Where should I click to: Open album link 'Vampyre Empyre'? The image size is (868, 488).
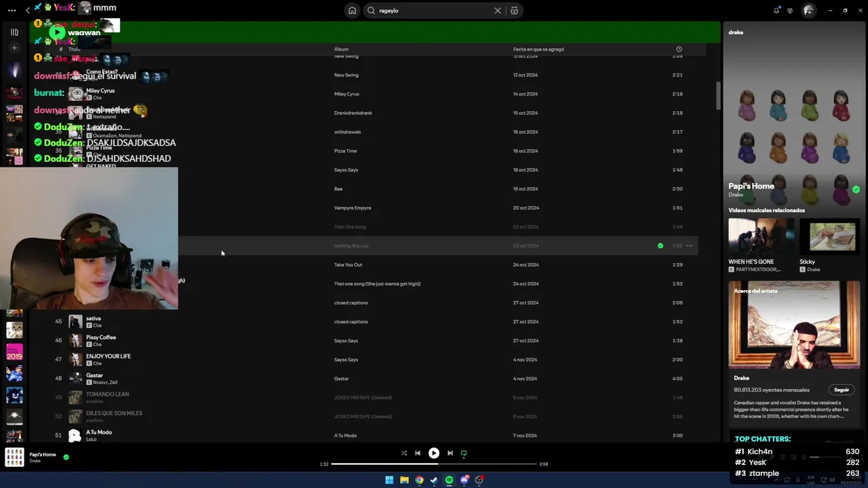tap(353, 208)
